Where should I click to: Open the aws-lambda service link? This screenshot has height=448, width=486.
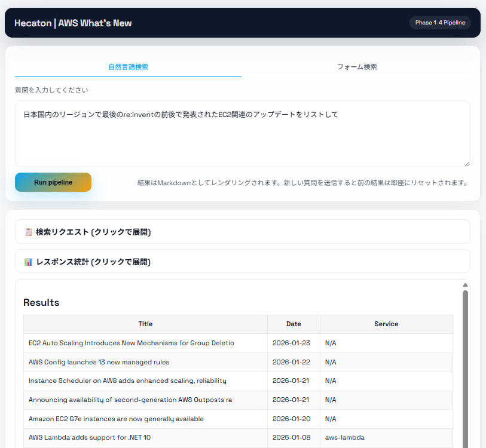(x=345, y=437)
